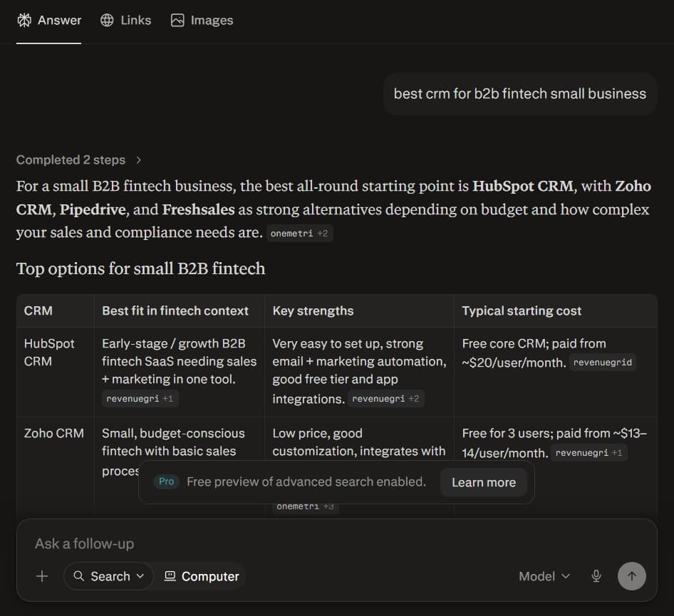Select the Computer mode button
Viewport: 674px width, 616px height.
tap(202, 576)
